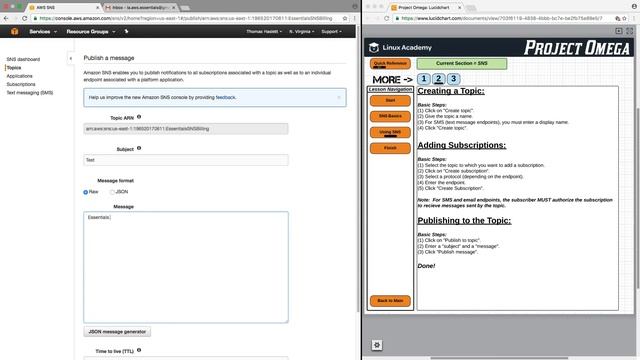The height and width of the screenshot is (360, 640).
Task: Collapse the SNS sidebar with the arrow
Action: [x=71, y=58]
